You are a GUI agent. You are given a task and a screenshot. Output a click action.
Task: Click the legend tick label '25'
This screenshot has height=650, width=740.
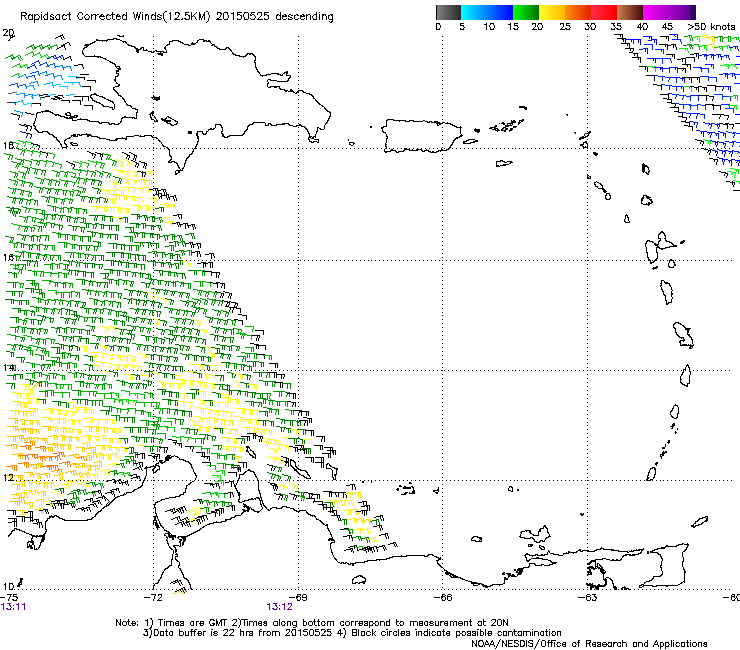[565, 27]
